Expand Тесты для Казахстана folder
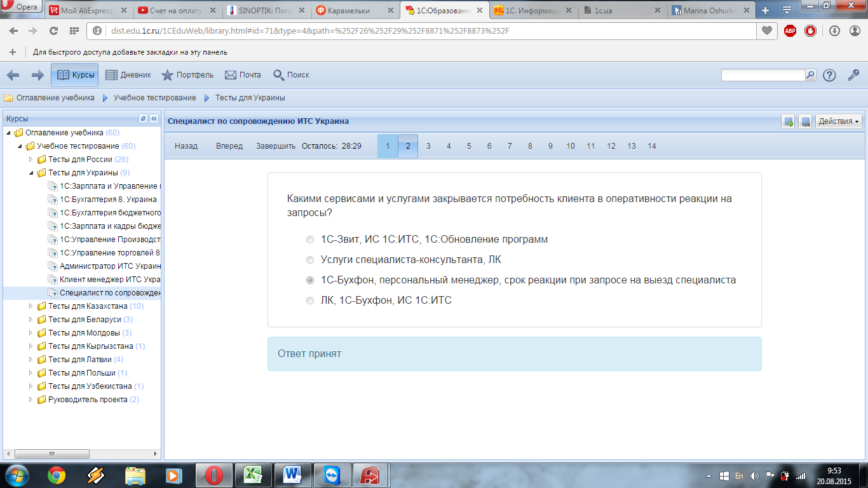Image resolution: width=868 pixels, height=488 pixels. (x=31, y=306)
